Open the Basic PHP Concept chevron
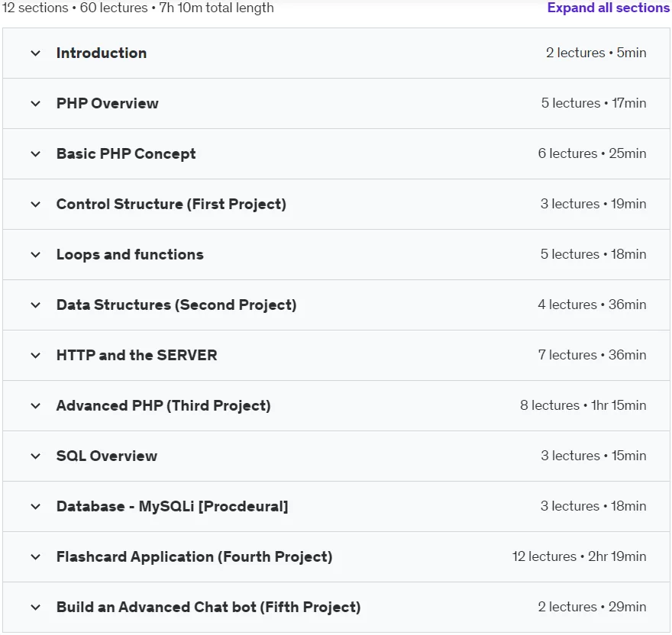 point(36,154)
